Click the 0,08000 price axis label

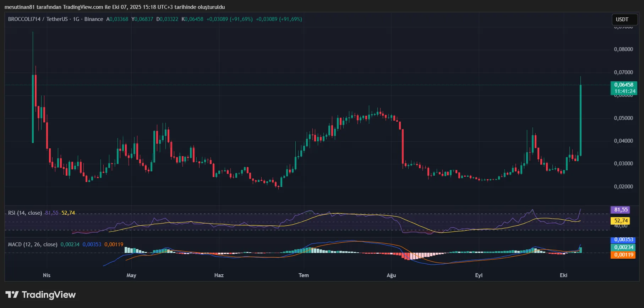[x=623, y=49]
